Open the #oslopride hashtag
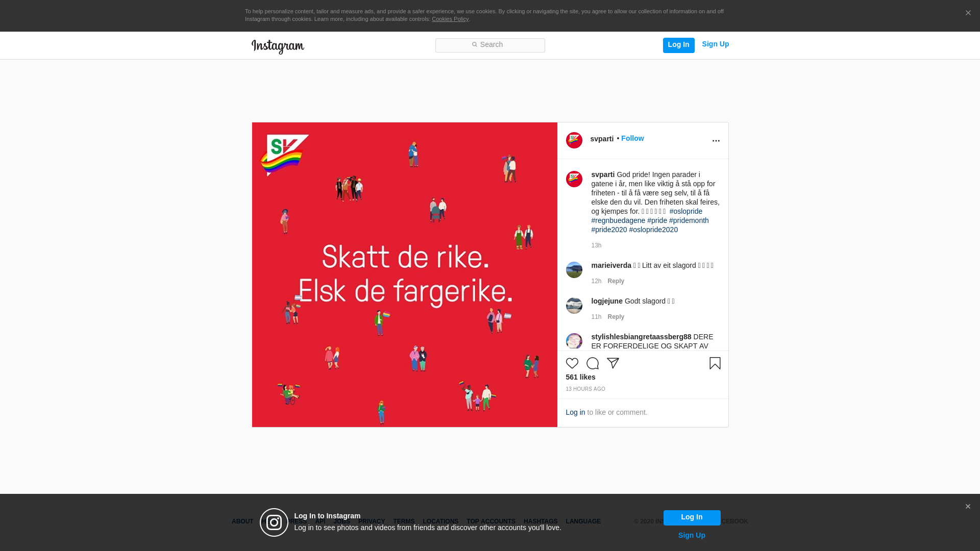The width and height of the screenshot is (980, 551). [685, 211]
